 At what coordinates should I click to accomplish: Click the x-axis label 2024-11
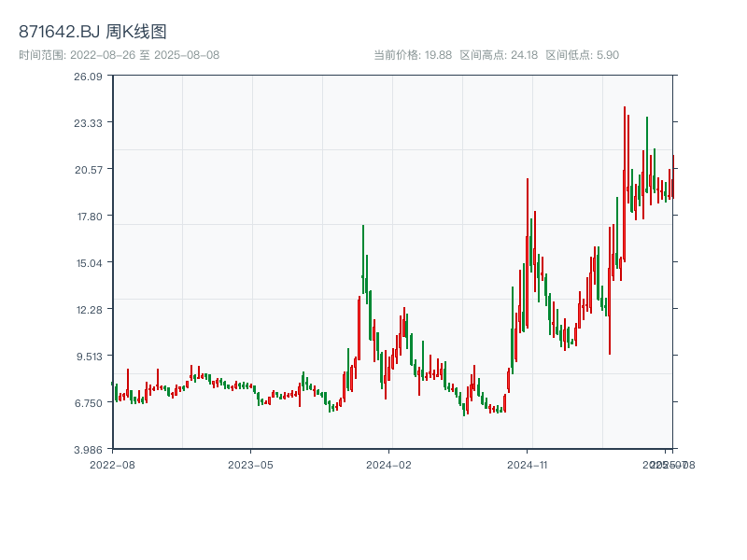[528, 465]
